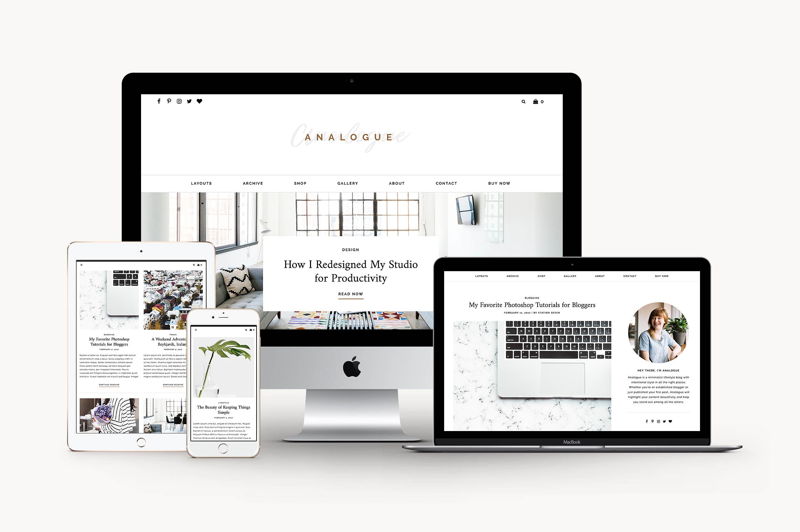Click the Pinterest icon in navigation
The height and width of the screenshot is (532, 800).
169,102
